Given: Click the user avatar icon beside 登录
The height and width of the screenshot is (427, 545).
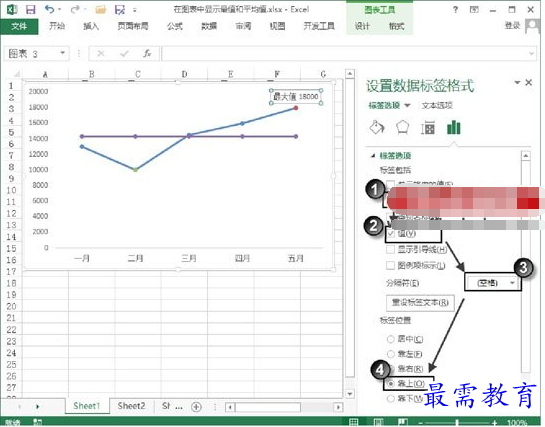Looking at the screenshot, I should [532, 26].
